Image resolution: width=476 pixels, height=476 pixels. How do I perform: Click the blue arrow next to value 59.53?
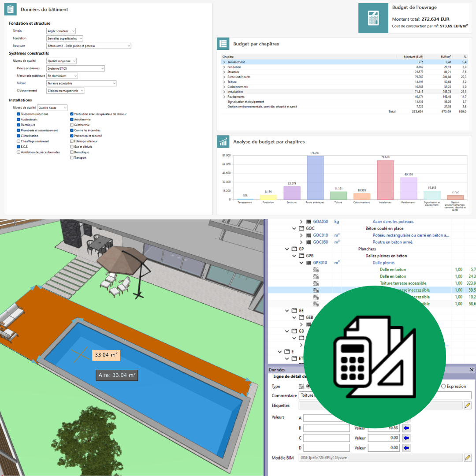[407, 428]
